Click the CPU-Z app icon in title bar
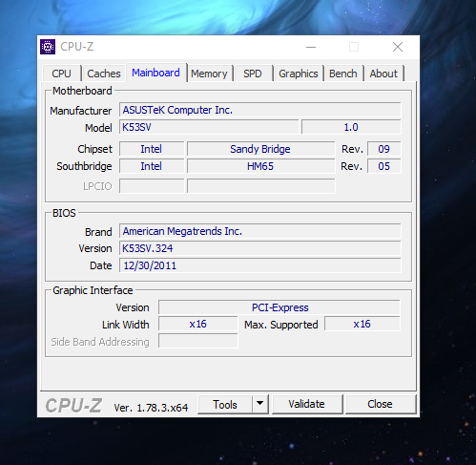This screenshot has height=465, width=476. (x=48, y=47)
